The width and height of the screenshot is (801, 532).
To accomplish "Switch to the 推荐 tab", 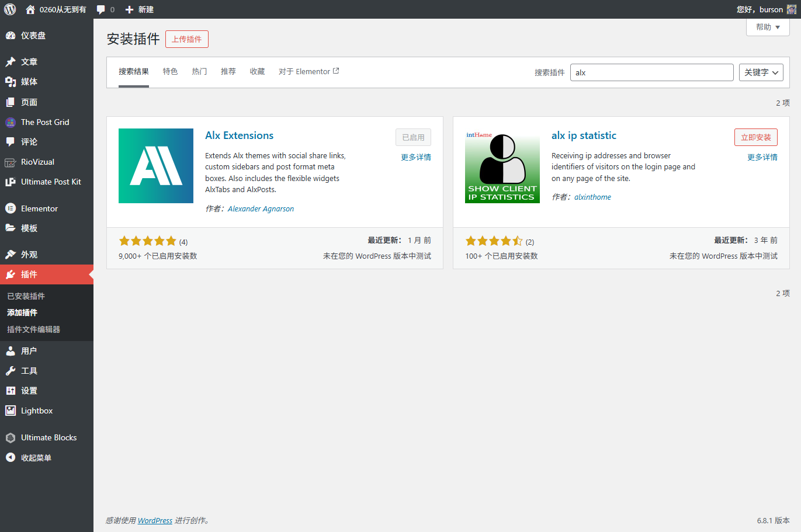I will tap(228, 72).
